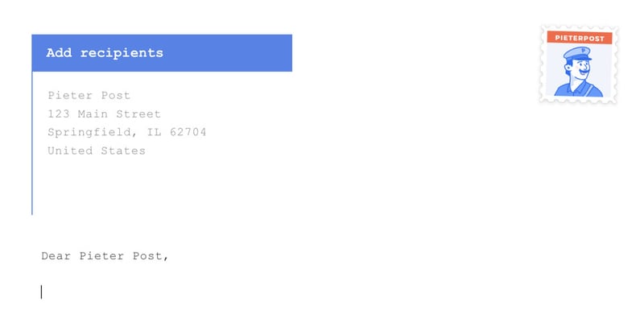Select the United States country line
Viewport: 644px width, 322px height.
click(97, 151)
